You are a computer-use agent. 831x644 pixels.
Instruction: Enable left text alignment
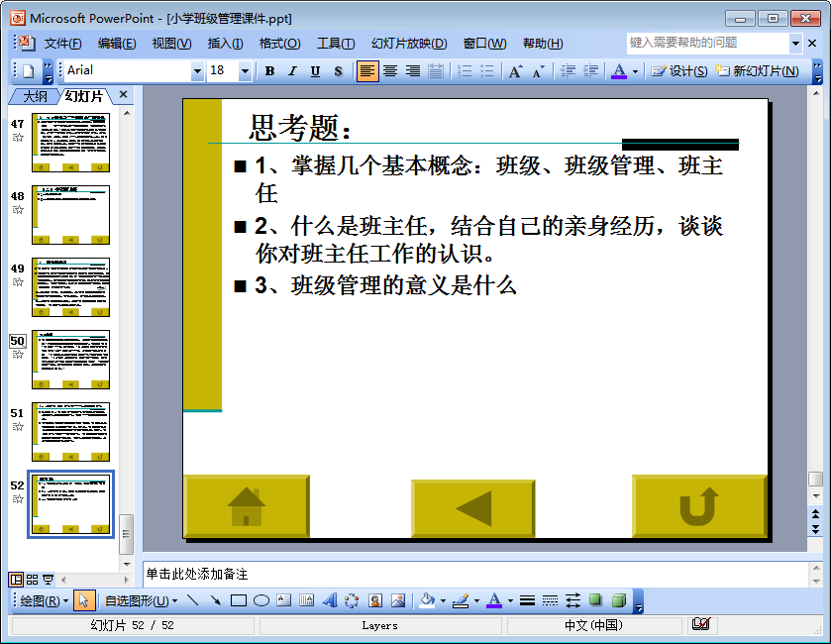(x=367, y=71)
